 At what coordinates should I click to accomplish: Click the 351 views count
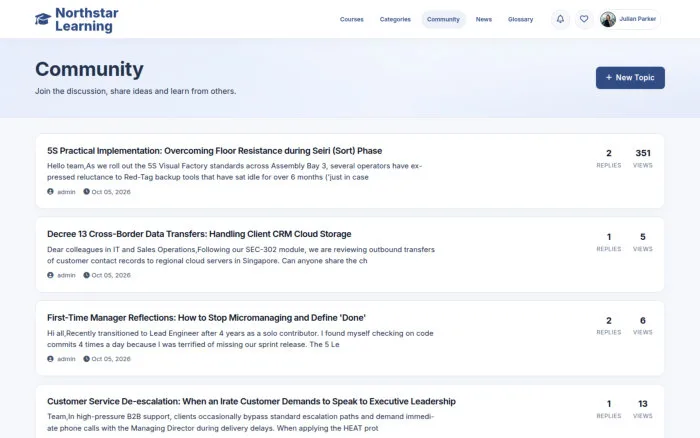tap(643, 153)
